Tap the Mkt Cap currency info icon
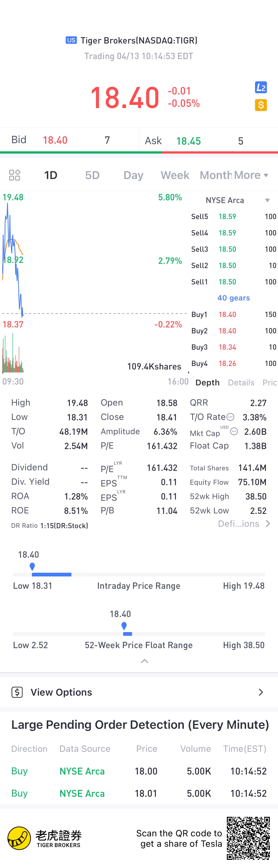Viewport: 278px width, 868px height. pos(234,431)
